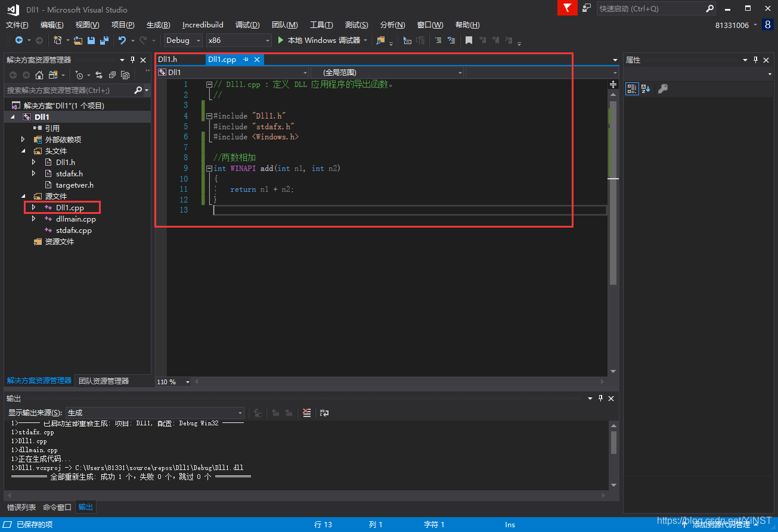Click the Home icon in Solution Explorer toolbar

coord(39,75)
